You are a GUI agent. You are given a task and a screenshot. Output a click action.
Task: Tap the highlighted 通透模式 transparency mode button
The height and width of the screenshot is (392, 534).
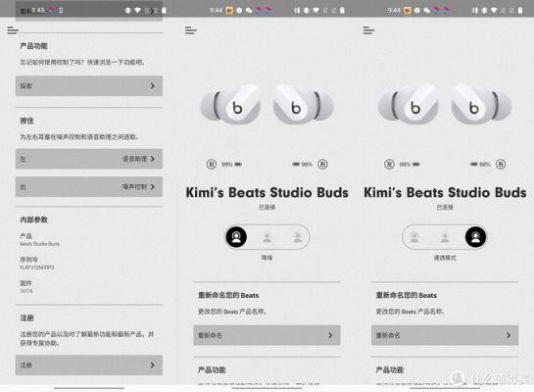click(476, 237)
